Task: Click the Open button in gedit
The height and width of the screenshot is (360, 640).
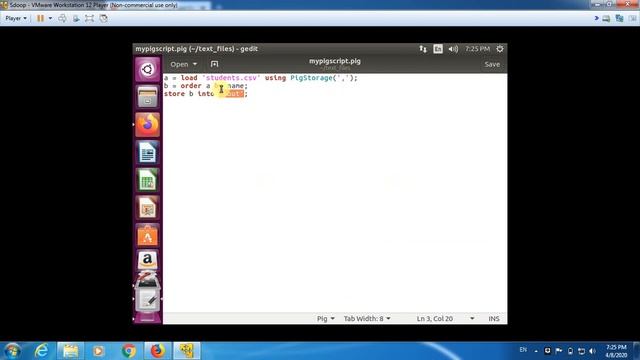Action: pyautogui.click(x=179, y=64)
